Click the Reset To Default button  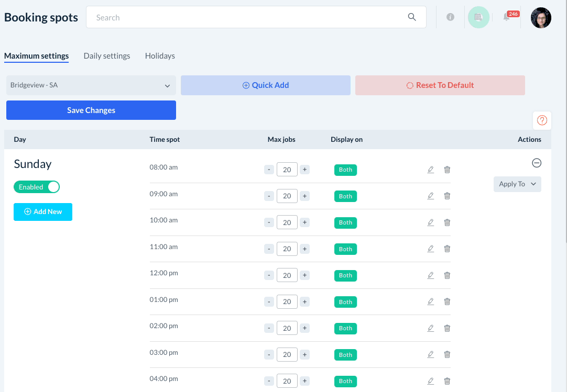coord(440,85)
